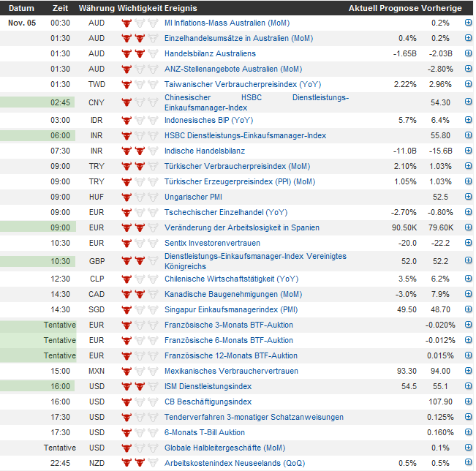Click plus icon for Tschechischer Einzelhandel
This screenshot has width=476, height=471.
(468, 212)
